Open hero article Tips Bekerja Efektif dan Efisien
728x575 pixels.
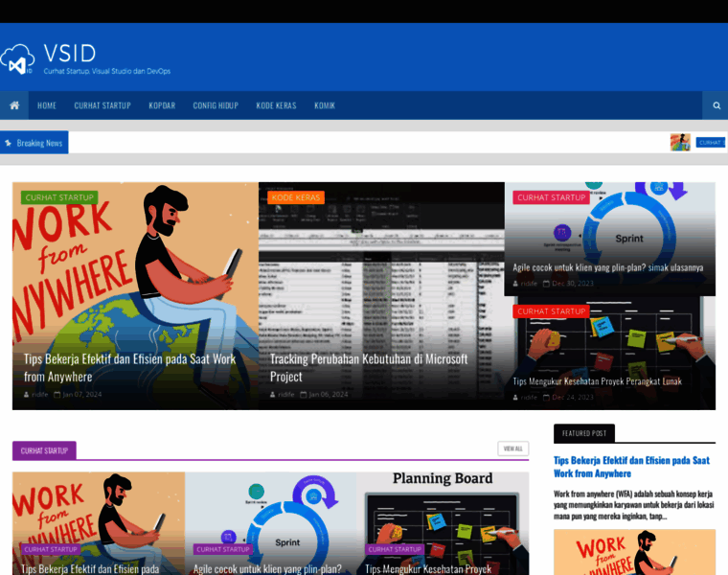pos(130,367)
